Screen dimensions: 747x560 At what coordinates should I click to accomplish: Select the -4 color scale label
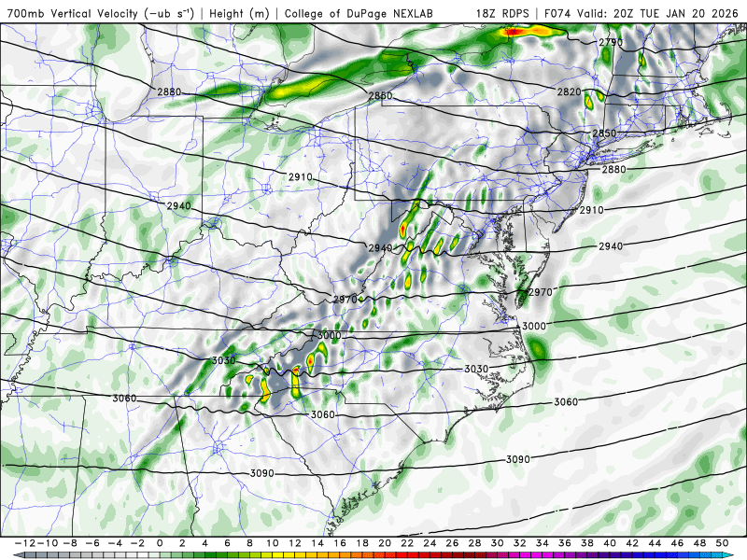tap(114, 543)
